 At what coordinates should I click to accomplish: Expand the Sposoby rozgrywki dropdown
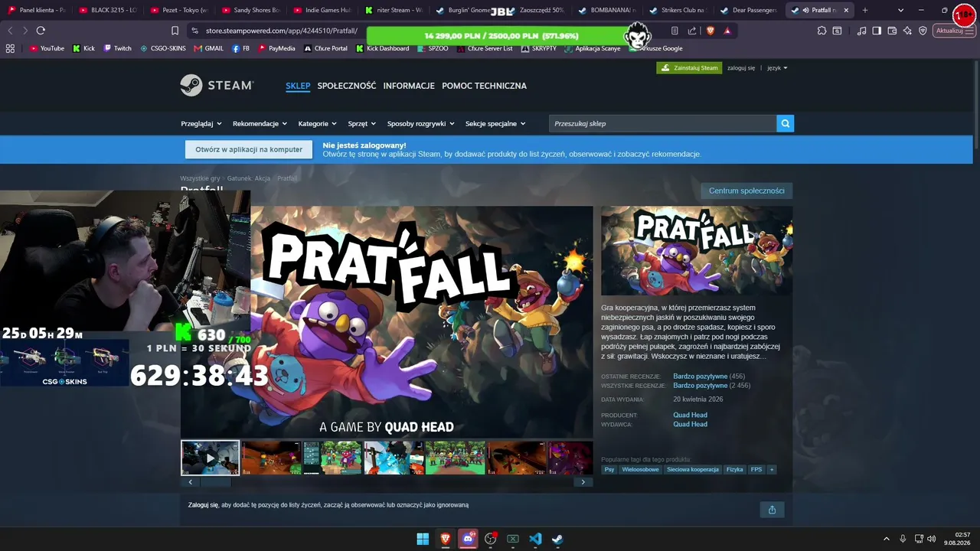(421, 123)
